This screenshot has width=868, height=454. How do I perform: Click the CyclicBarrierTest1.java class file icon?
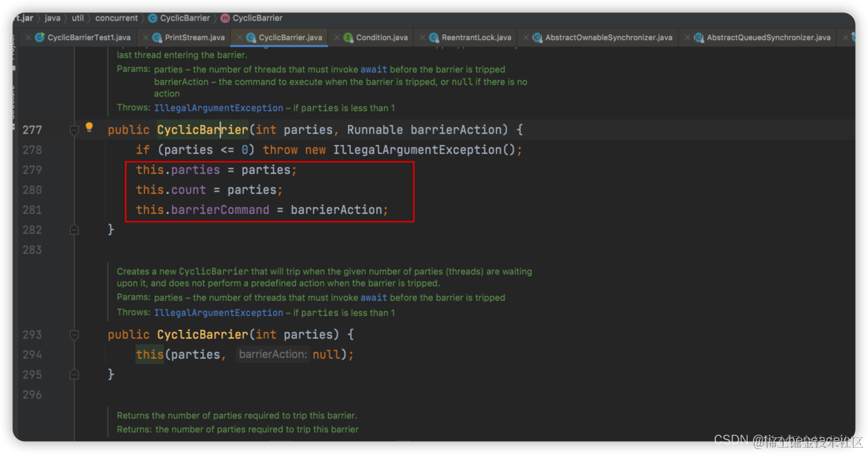click(x=40, y=37)
